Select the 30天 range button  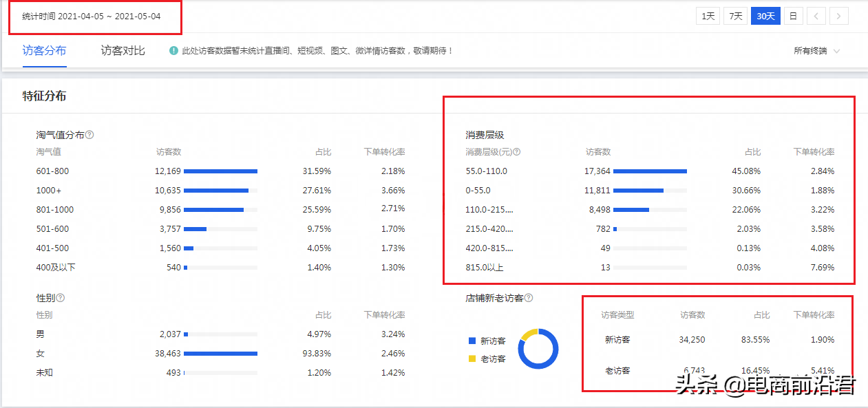(x=765, y=15)
